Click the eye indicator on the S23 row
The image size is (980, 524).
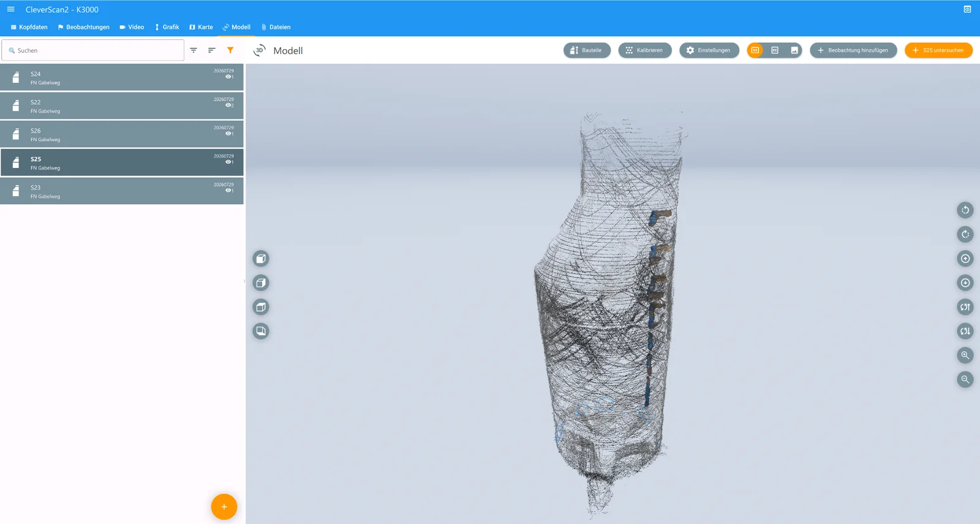[x=229, y=191]
